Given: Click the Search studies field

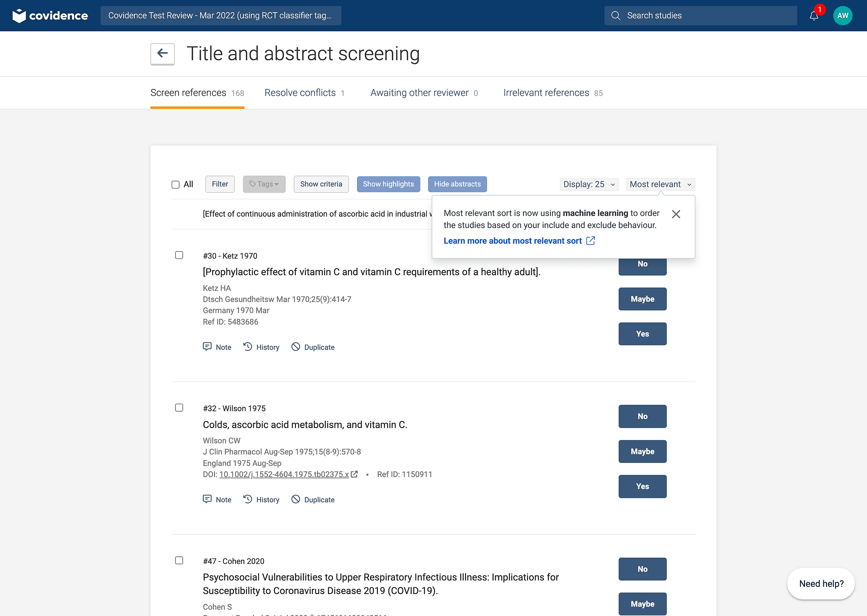Looking at the screenshot, I should pyautogui.click(x=700, y=16).
